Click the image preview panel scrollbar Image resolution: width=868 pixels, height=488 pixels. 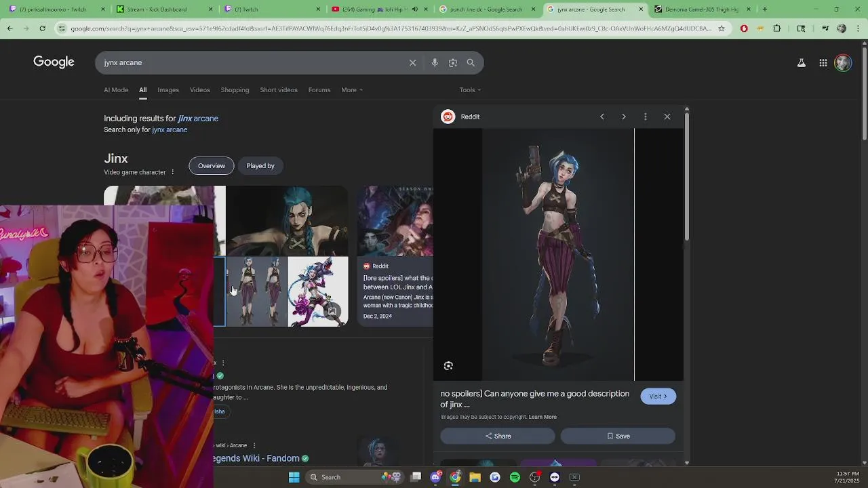(687, 175)
